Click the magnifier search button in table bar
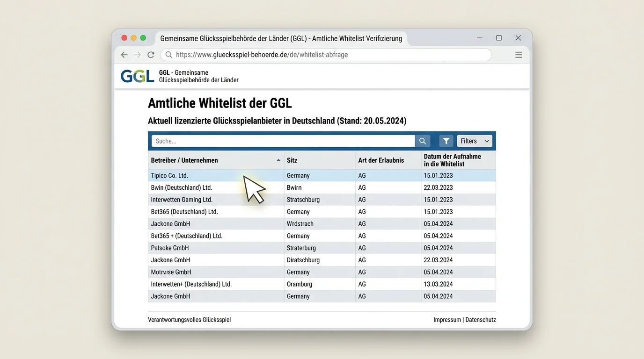 pyautogui.click(x=422, y=141)
